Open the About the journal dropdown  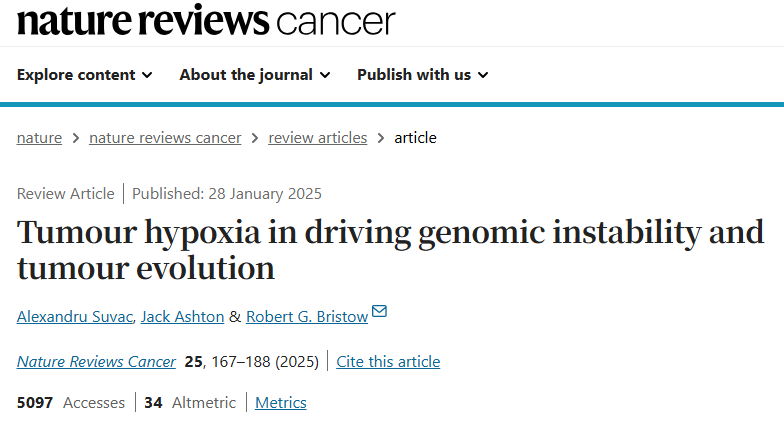coord(255,75)
